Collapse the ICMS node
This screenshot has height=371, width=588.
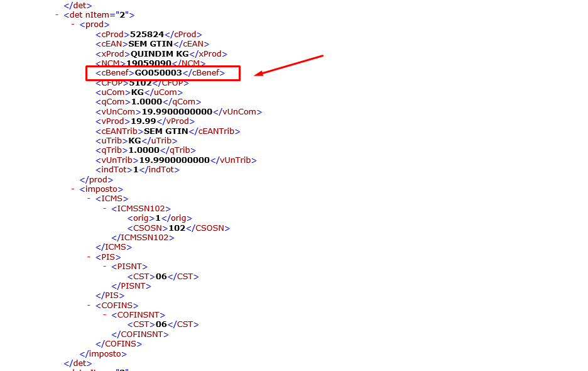pos(89,199)
